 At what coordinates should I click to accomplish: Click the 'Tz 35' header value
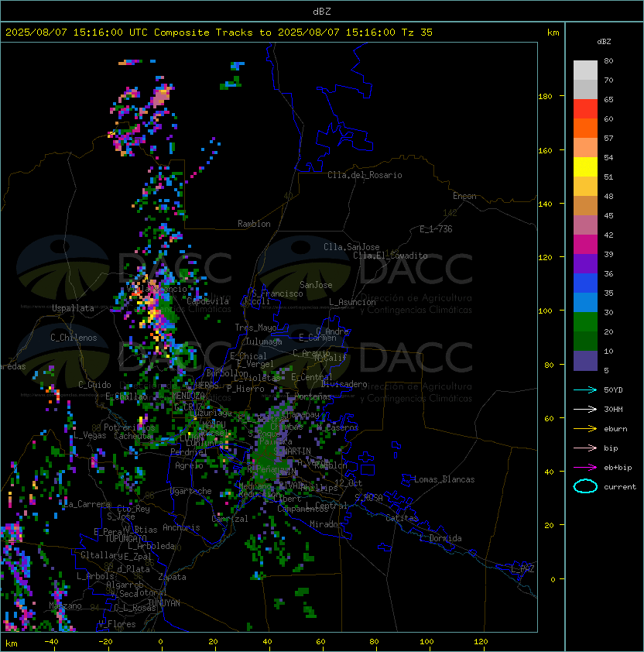(x=417, y=32)
